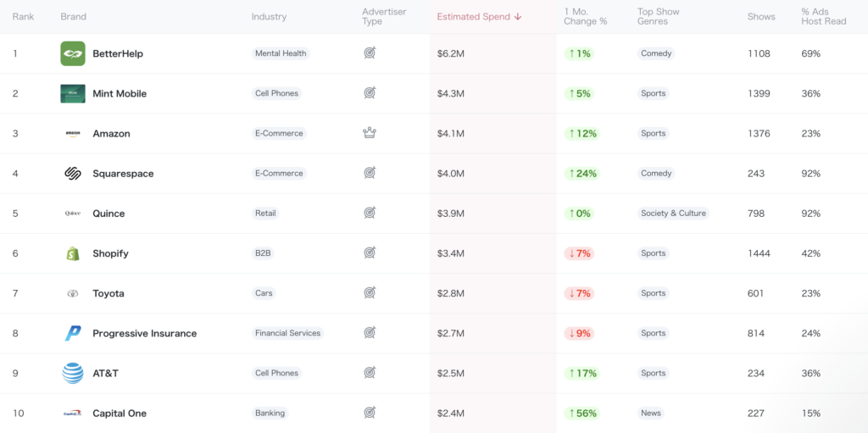Click the Shows column header
This screenshot has width=868, height=433.
pyautogui.click(x=761, y=17)
